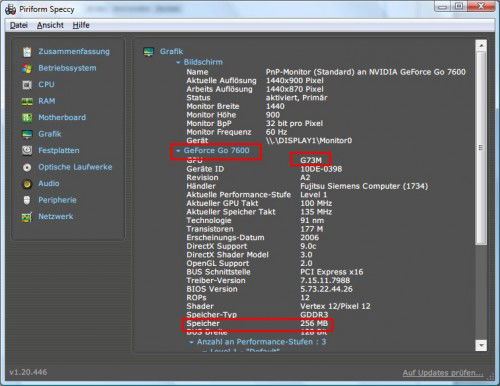Image resolution: width=500 pixels, height=386 pixels.
Task: Click the 10DE-0398 device ID
Action: [321, 169]
